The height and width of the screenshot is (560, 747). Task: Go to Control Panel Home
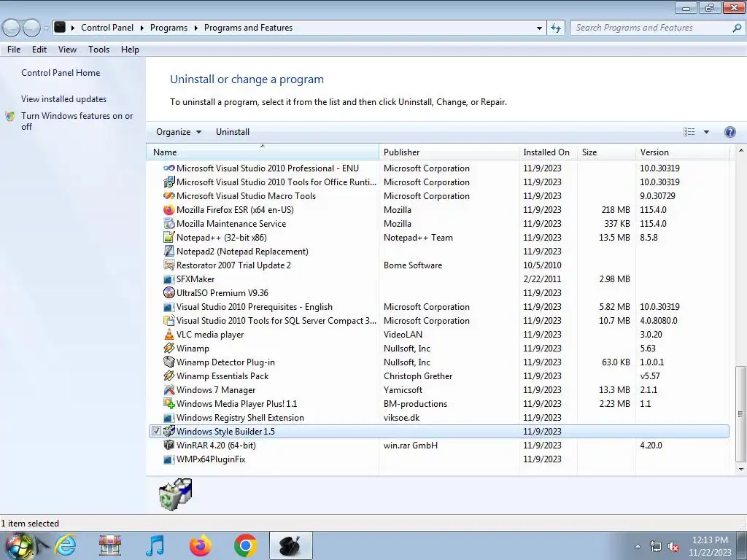click(x=61, y=73)
